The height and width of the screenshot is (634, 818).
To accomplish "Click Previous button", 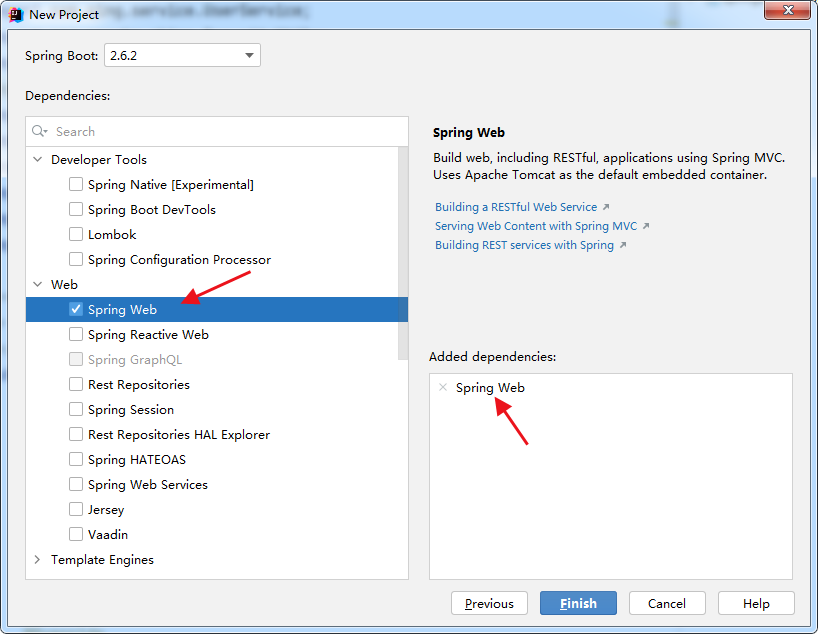I will click(x=489, y=603).
